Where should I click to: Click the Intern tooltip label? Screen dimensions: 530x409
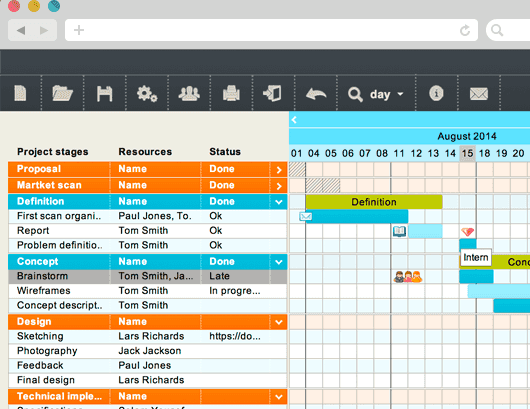[476, 258]
